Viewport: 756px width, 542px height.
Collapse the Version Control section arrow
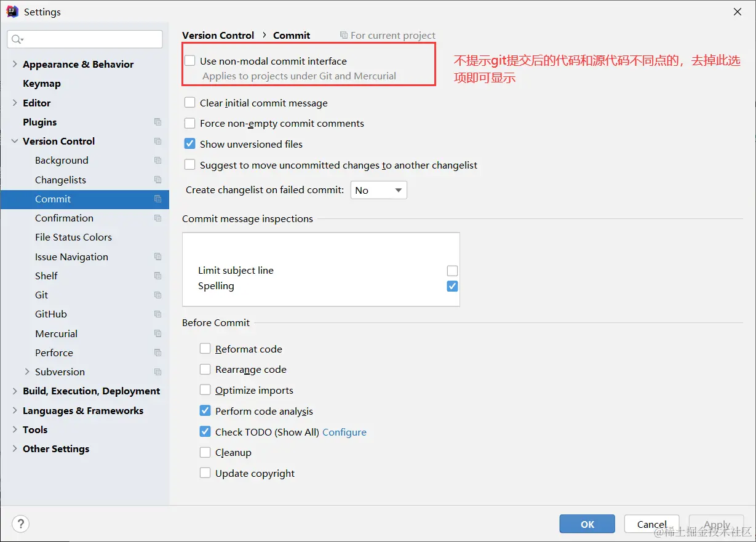click(x=15, y=141)
